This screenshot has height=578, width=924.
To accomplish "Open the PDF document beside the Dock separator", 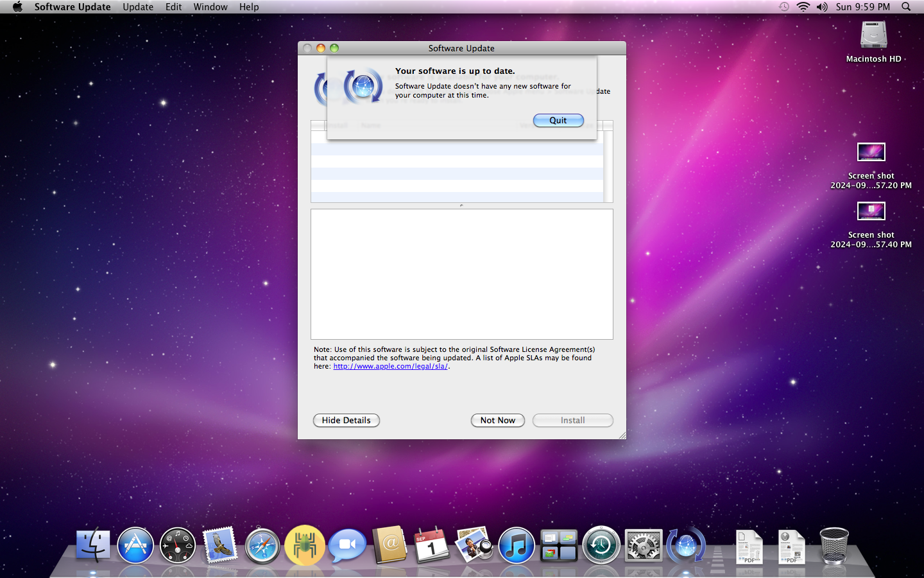I will point(749,547).
